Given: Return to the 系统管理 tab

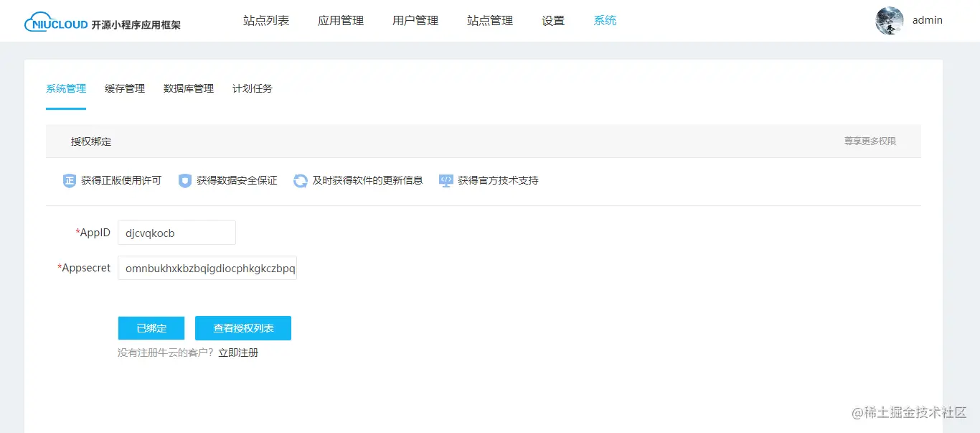Looking at the screenshot, I should pyautogui.click(x=65, y=88).
